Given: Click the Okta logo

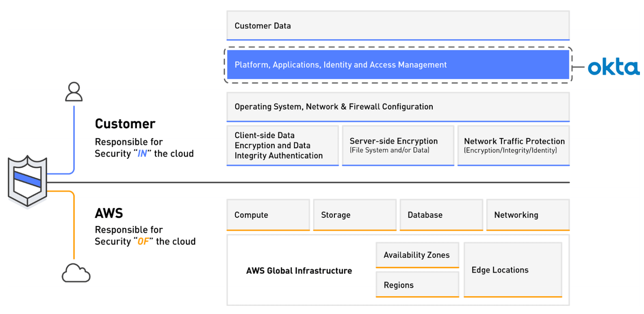Looking at the screenshot, I should 613,67.
